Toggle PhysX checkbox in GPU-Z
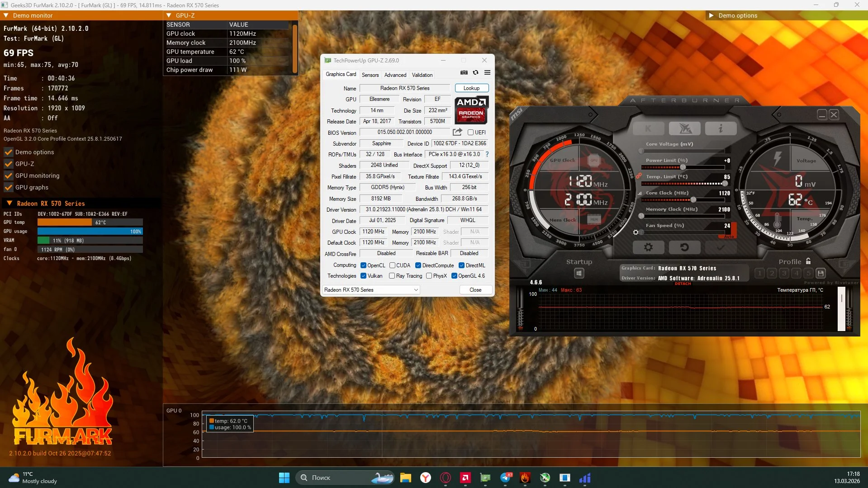 [429, 276]
